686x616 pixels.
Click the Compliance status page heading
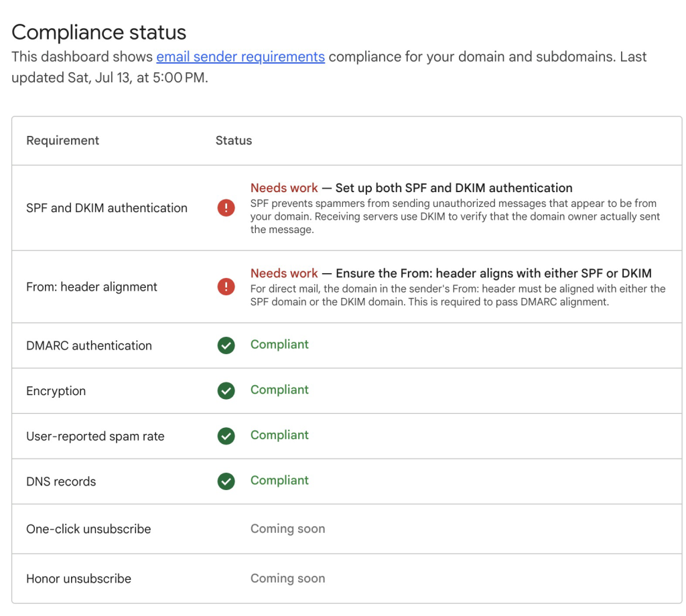click(99, 32)
